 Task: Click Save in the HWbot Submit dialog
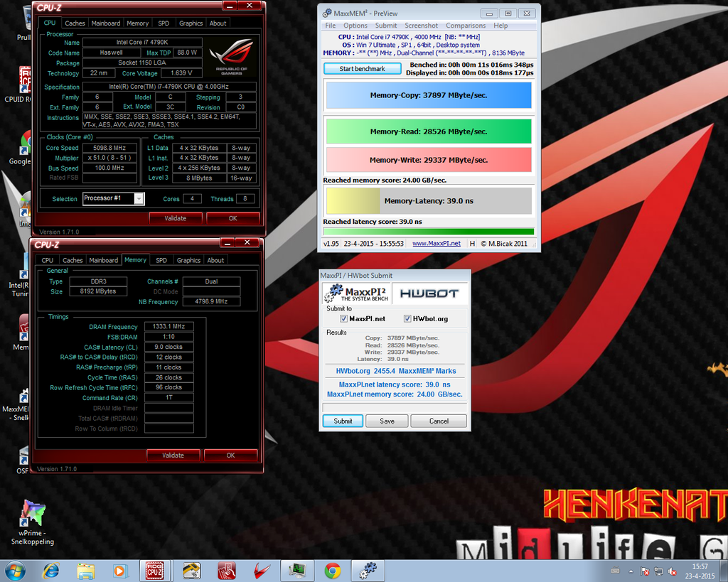tap(387, 421)
